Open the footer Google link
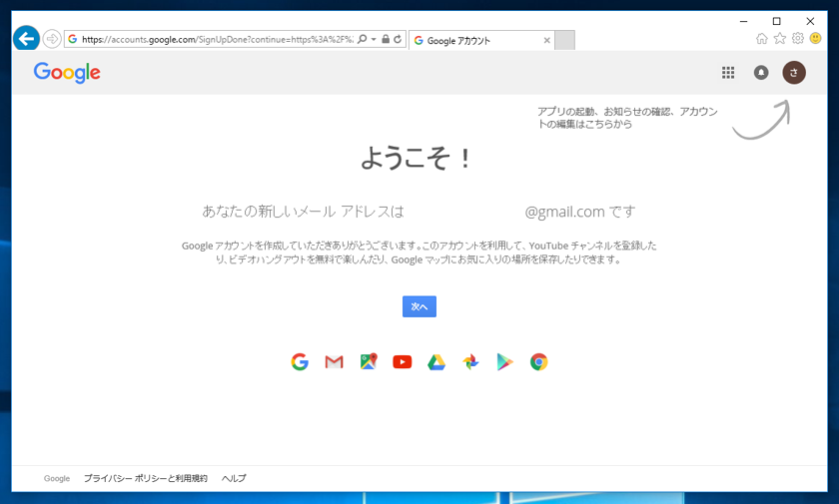Image resolution: width=839 pixels, height=504 pixels. (57, 478)
